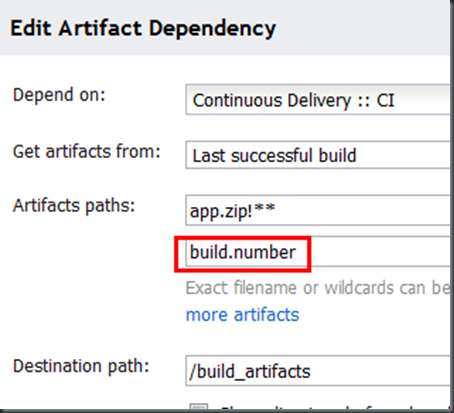
Task: Open the Depend on dropdown
Action: coord(318,100)
